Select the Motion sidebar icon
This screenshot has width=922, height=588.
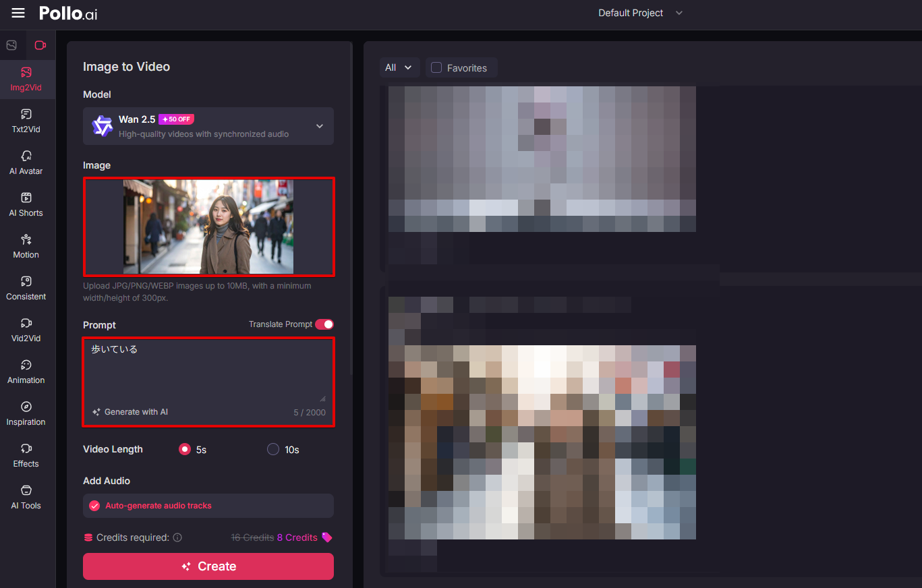[x=26, y=245]
